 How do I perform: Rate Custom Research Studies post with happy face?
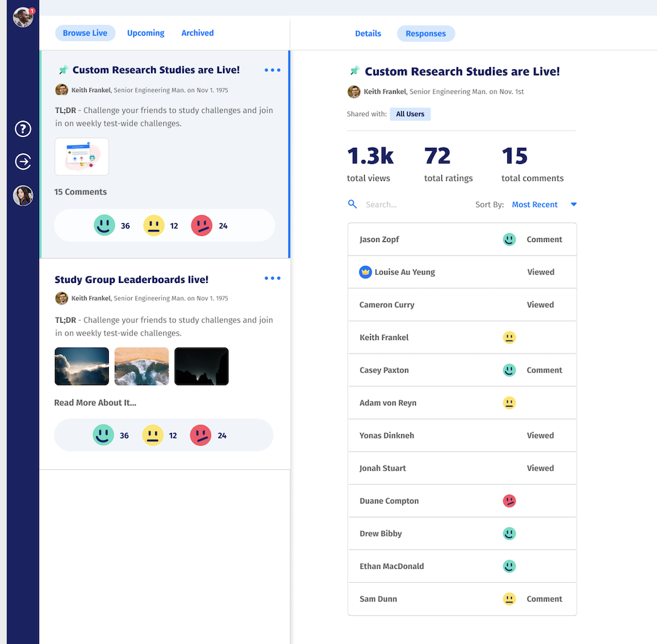[104, 225]
